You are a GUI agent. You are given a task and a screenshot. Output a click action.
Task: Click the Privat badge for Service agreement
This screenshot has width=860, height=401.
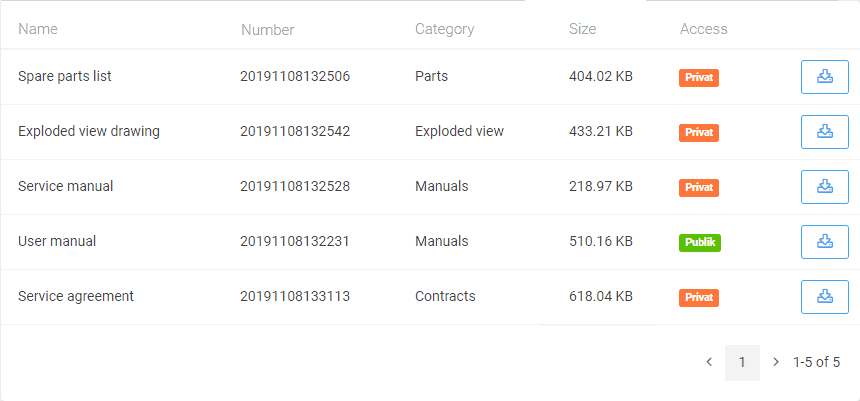[699, 297]
